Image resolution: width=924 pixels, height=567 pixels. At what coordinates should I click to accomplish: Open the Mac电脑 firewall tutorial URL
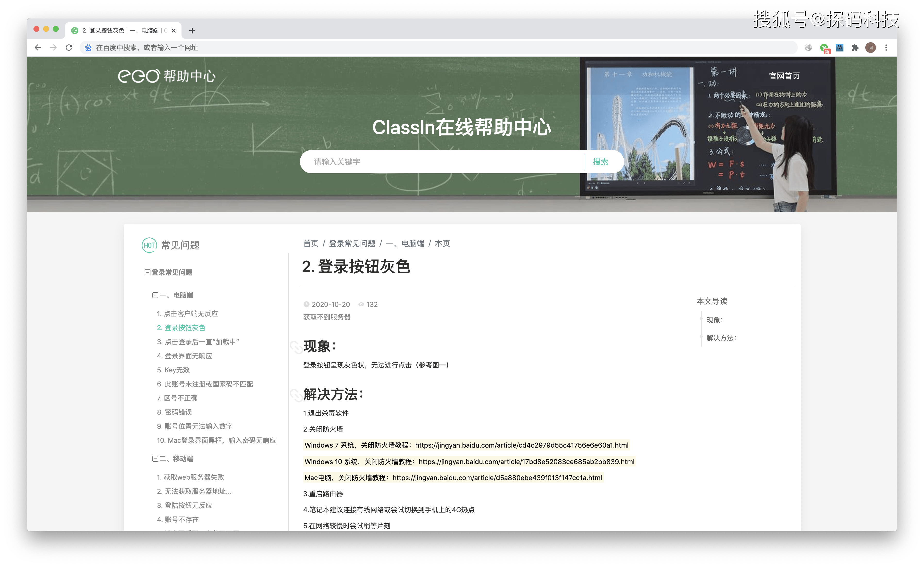click(497, 478)
